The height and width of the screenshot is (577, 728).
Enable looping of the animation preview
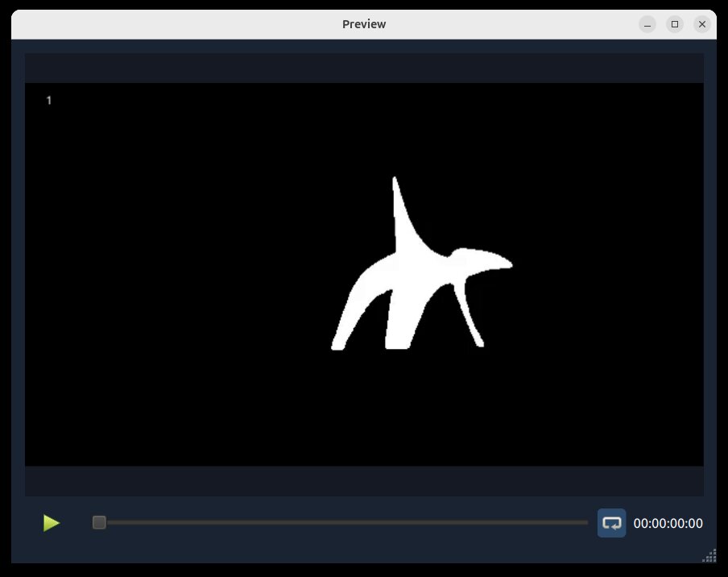611,522
